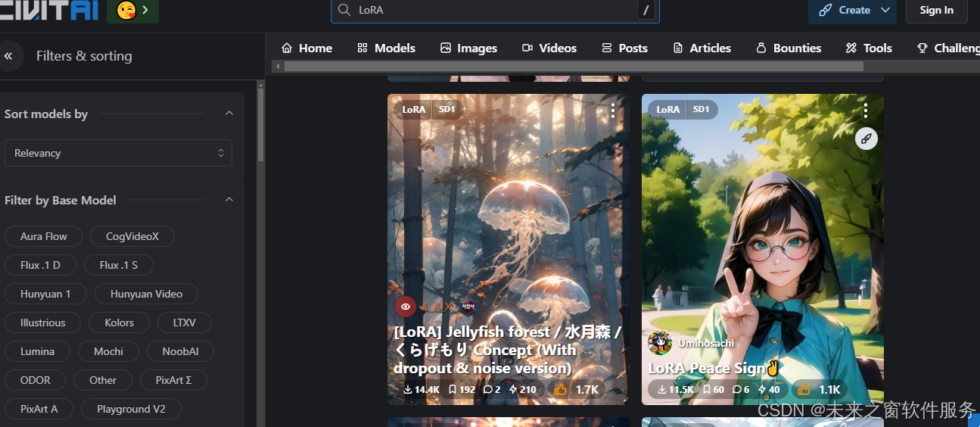This screenshot has width=980, height=427.
Task: Switch to the Images tab
Action: point(468,48)
